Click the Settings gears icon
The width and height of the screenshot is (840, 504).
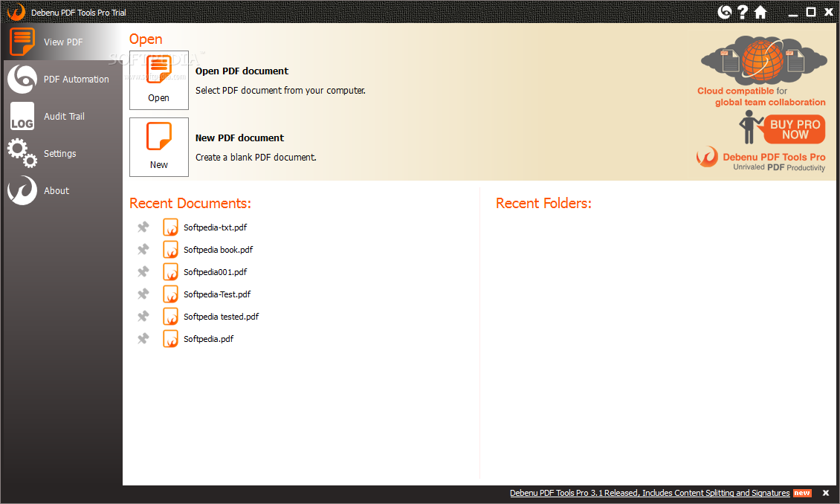click(x=22, y=153)
